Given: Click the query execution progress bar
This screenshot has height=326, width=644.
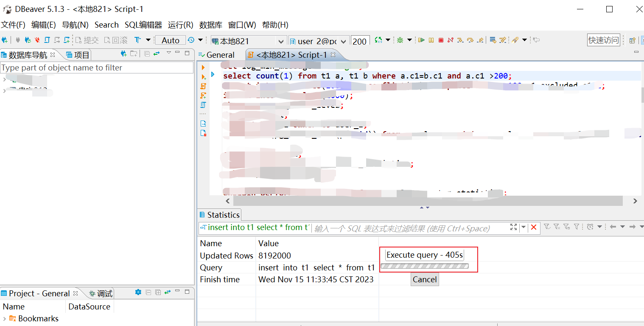Looking at the screenshot, I should pos(424,266).
